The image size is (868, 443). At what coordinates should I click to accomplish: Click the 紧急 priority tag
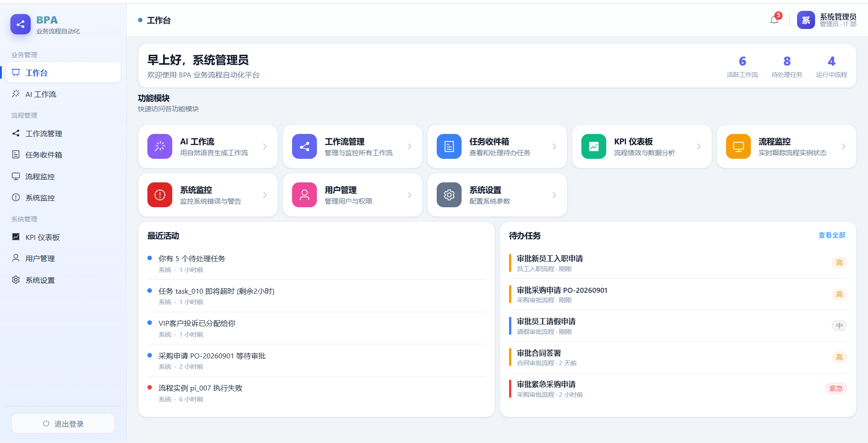tap(836, 389)
